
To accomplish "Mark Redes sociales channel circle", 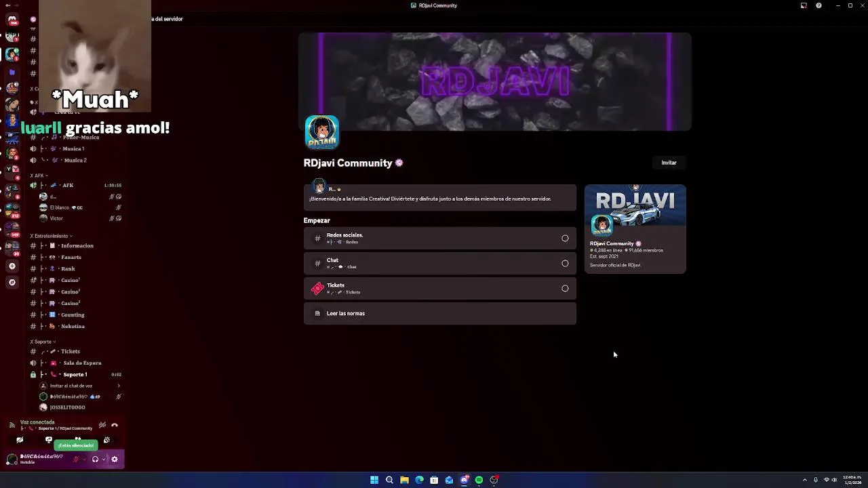I will (565, 239).
